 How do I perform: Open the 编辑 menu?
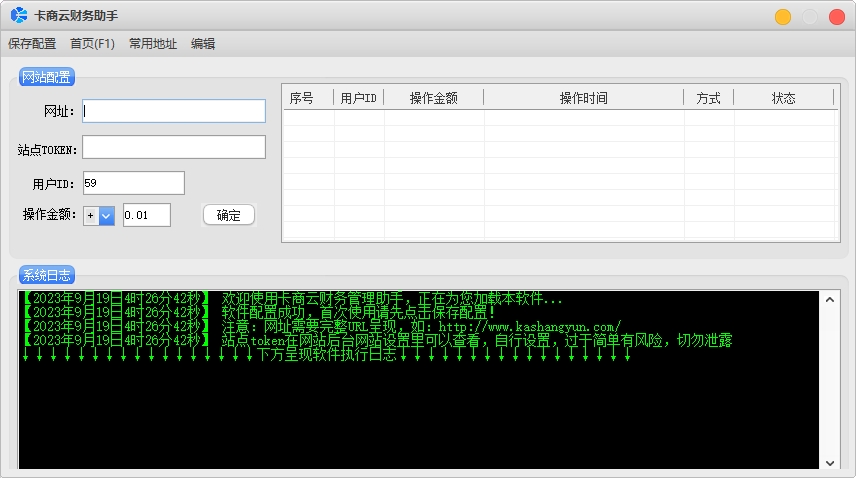[x=203, y=43]
